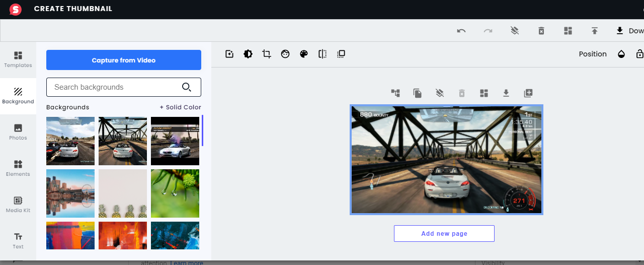The image size is (644, 265).
Task: Click page delete icon above canvas
Action: (462, 93)
